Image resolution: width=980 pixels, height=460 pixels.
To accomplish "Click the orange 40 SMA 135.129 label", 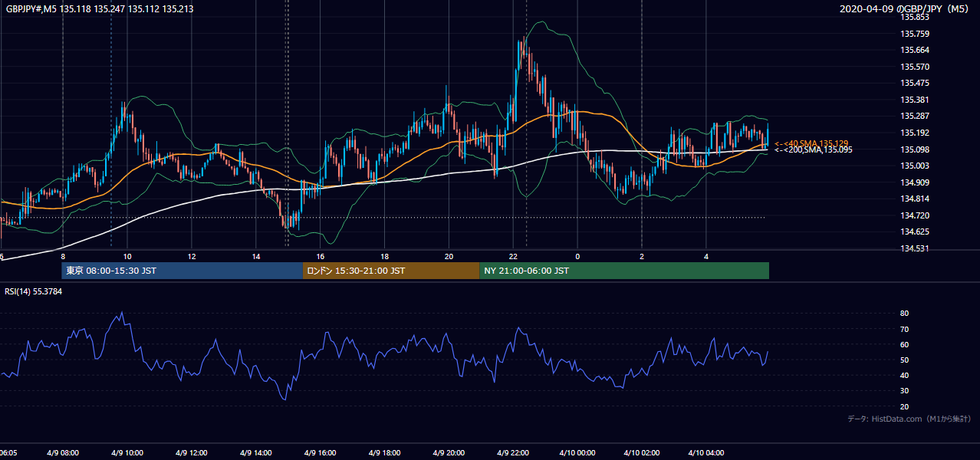I will click(x=811, y=143).
